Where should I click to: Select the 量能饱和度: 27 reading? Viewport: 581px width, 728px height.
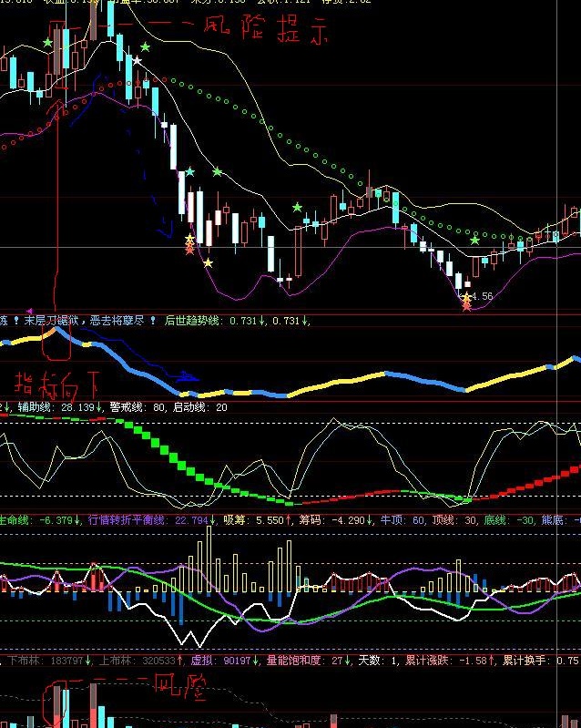tap(308, 661)
